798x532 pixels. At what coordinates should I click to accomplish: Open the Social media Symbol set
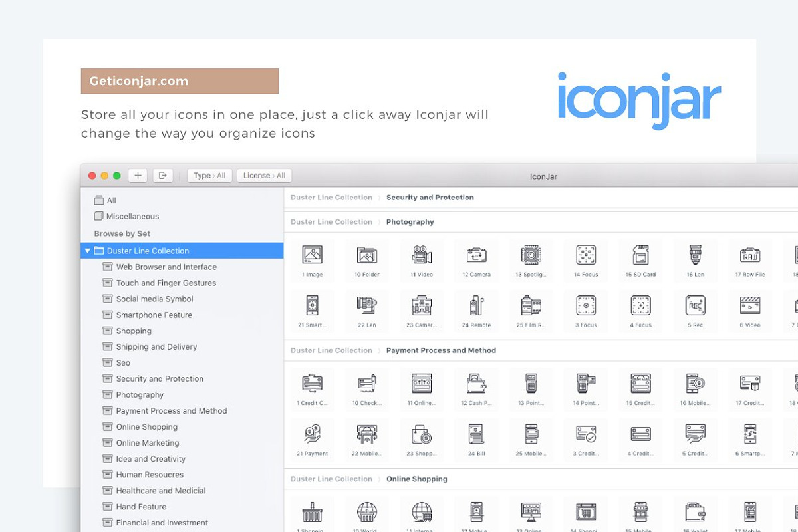tap(148, 299)
